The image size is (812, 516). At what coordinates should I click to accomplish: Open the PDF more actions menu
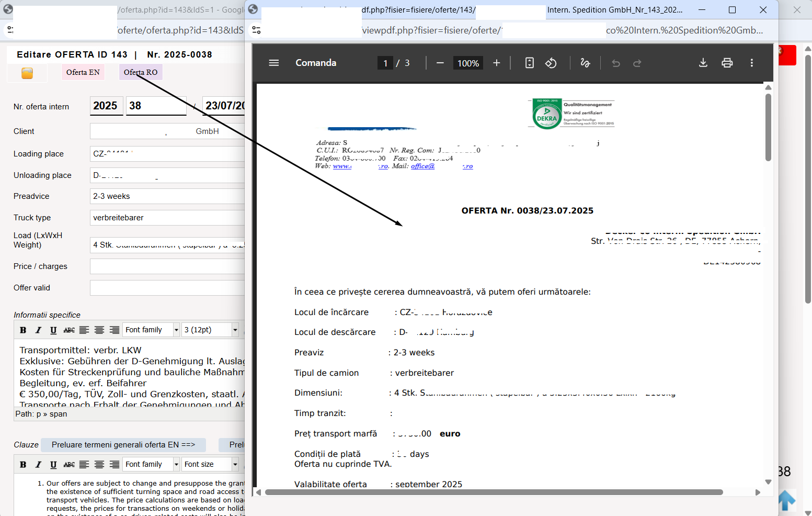[752, 63]
